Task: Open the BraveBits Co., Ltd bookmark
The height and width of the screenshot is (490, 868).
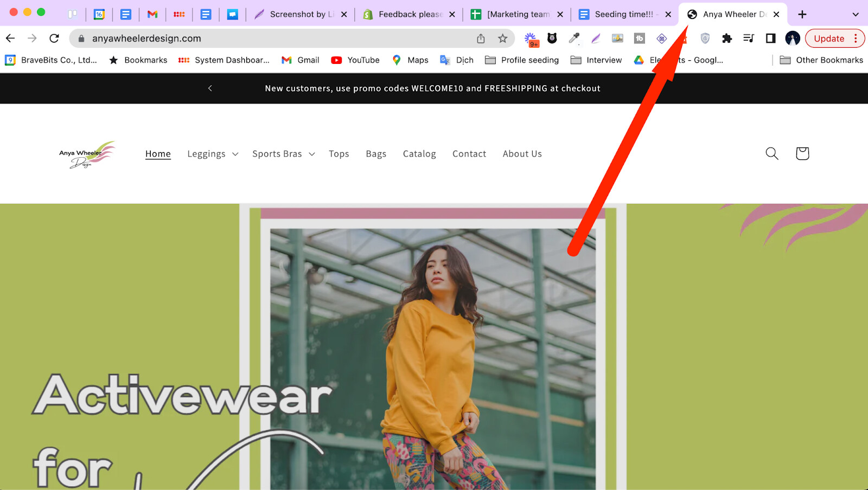Action: pos(51,60)
